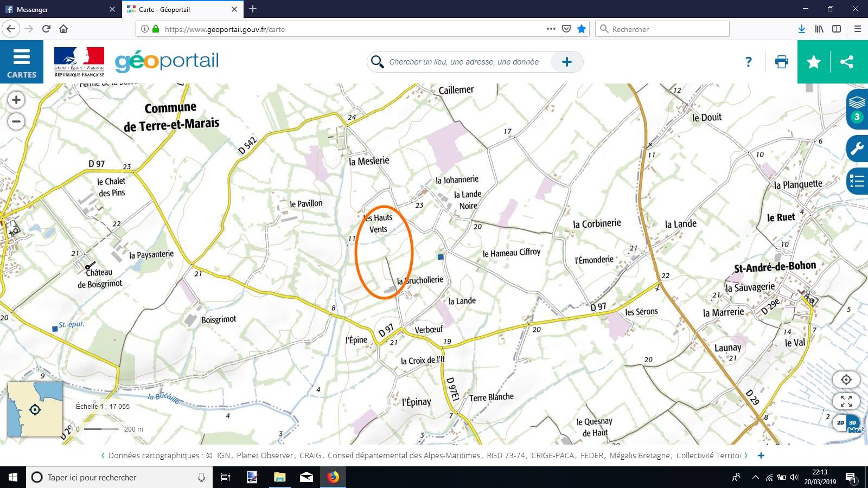
Task: Toggle fullscreen map view
Action: (846, 401)
